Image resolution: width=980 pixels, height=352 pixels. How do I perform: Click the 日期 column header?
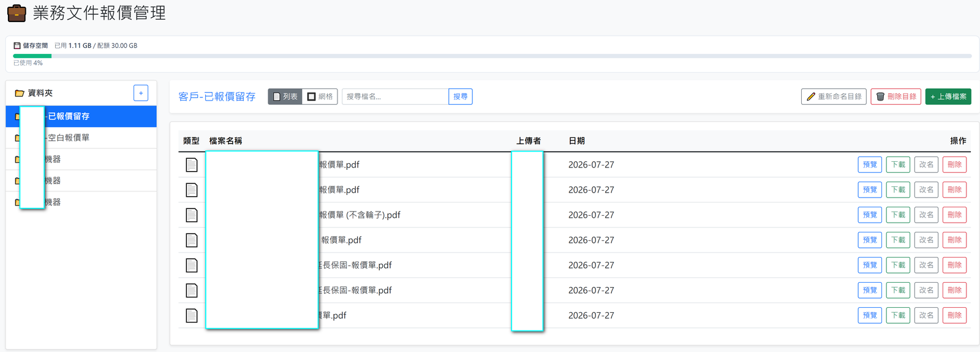click(x=576, y=141)
